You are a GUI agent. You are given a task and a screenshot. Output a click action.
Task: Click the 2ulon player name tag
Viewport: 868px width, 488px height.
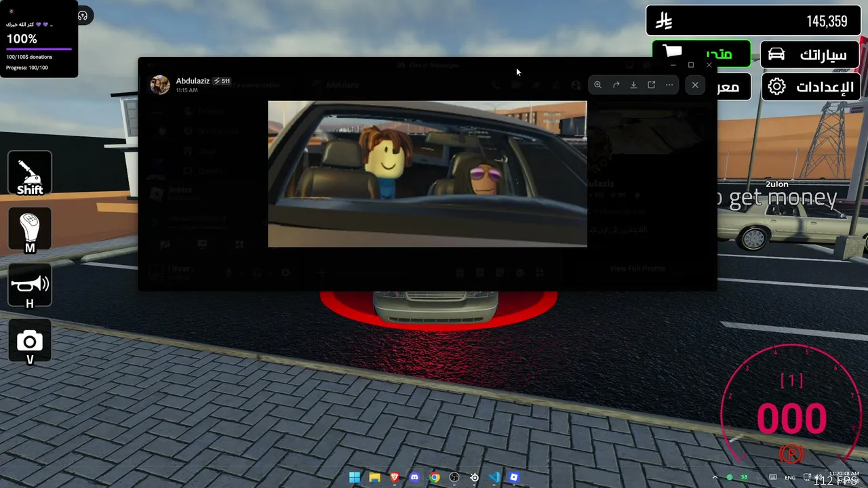[777, 184]
